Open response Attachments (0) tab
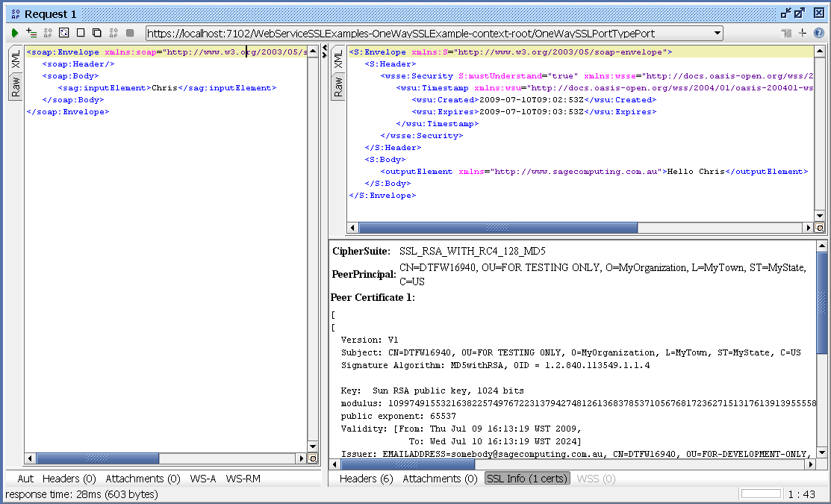This screenshot has height=504, width=831. (440, 479)
